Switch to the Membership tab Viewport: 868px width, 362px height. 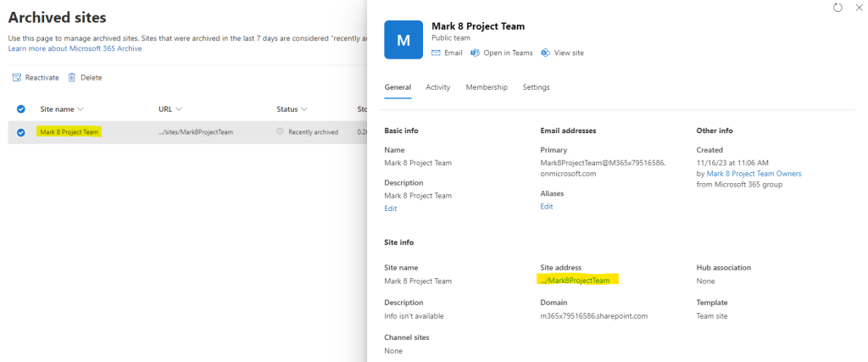coord(487,87)
